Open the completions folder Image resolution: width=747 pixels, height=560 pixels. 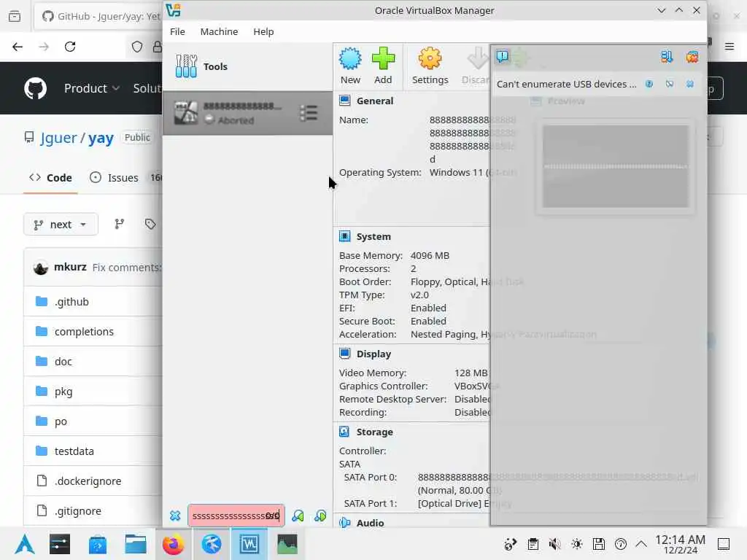click(84, 332)
